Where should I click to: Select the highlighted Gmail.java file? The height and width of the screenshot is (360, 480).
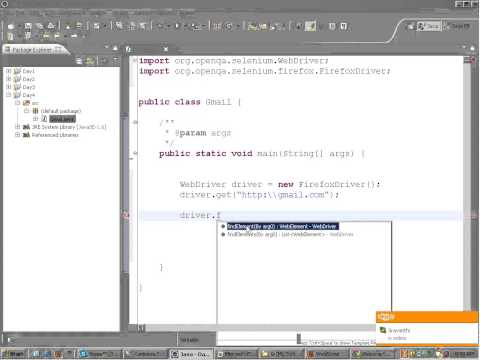point(62,119)
